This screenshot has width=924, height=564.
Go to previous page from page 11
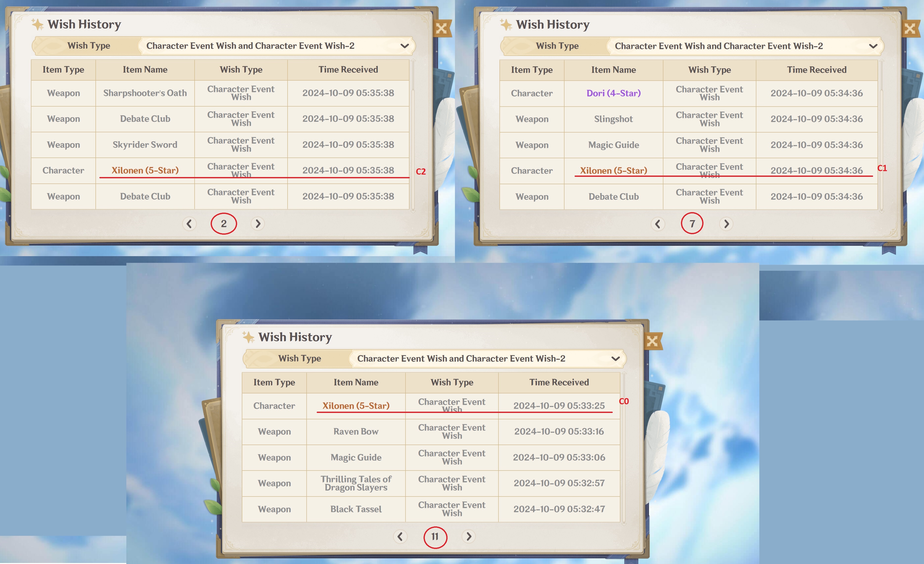(x=400, y=537)
